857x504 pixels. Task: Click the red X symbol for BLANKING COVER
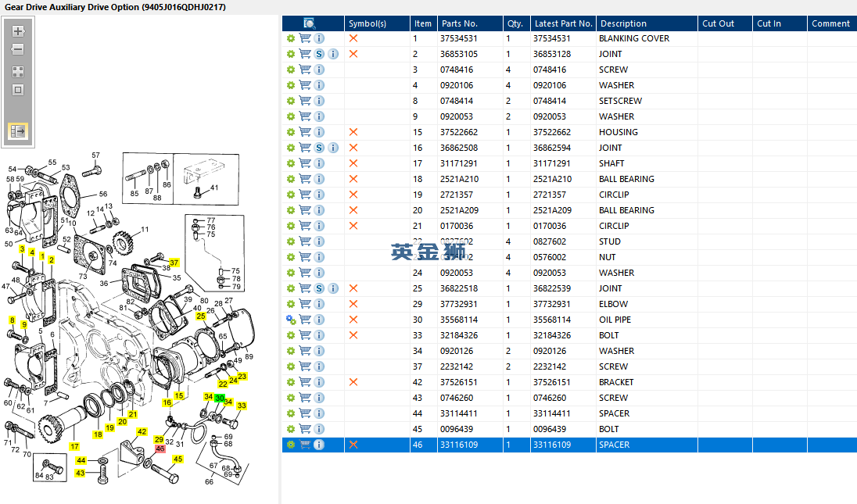[x=353, y=38]
